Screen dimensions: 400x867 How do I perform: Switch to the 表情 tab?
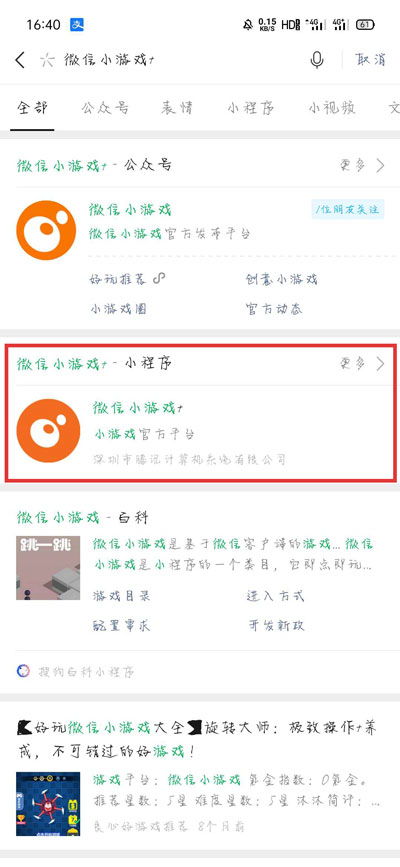pyautogui.click(x=177, y=107)
